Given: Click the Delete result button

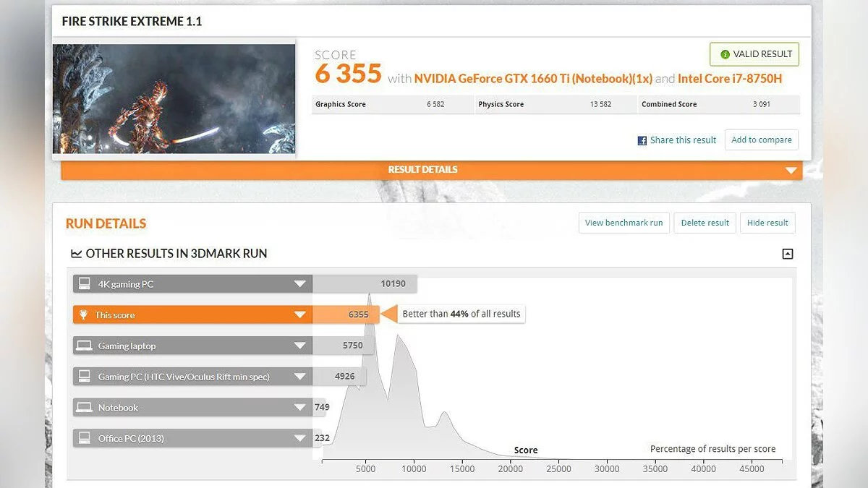Looking at the screenshot, I should 705,223.
